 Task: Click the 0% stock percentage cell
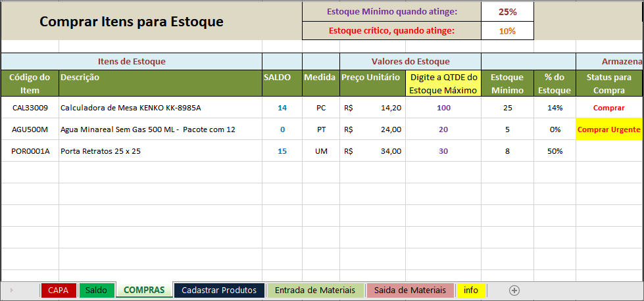point(555,129)
